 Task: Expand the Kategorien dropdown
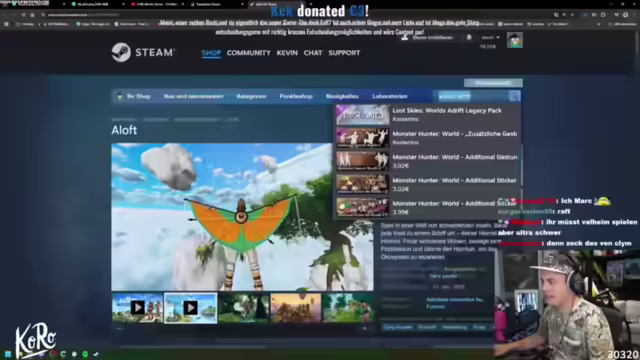(x=251, y=96)
